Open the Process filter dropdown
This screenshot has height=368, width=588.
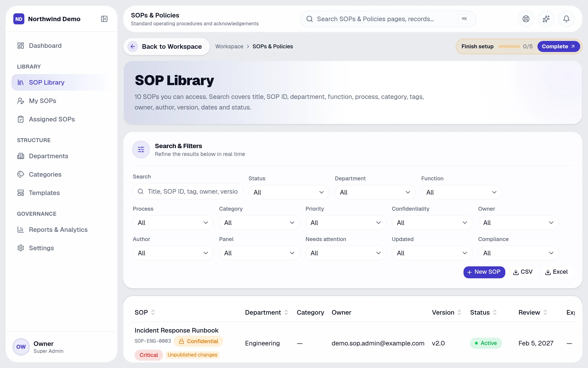pos(173,223)
